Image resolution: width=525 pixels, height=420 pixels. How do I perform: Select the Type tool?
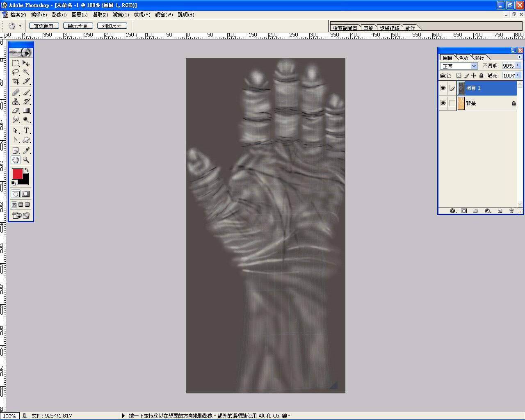[26, 130]
